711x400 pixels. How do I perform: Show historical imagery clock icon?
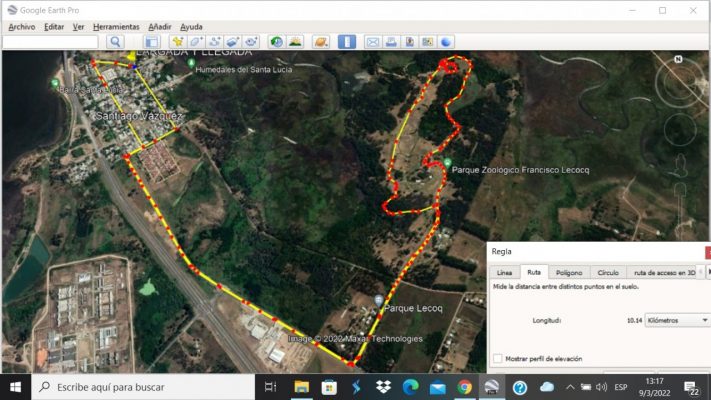click(x=276, y=42)
